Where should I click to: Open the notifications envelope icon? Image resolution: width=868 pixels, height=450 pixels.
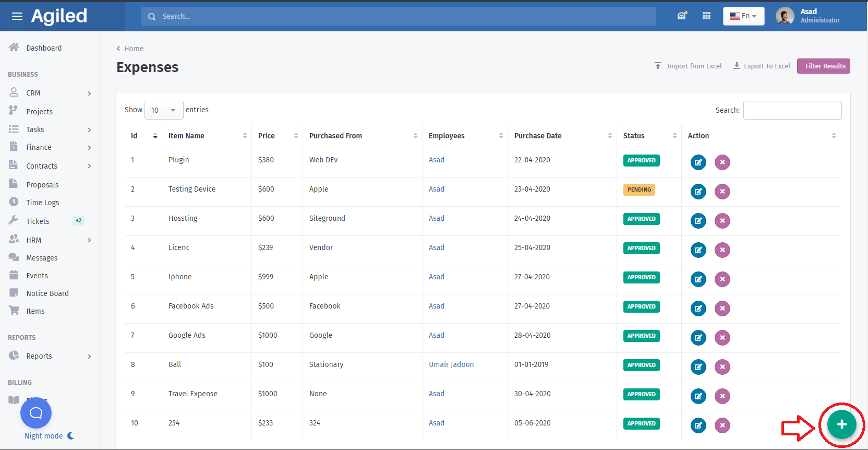click(x=682, y=16)
